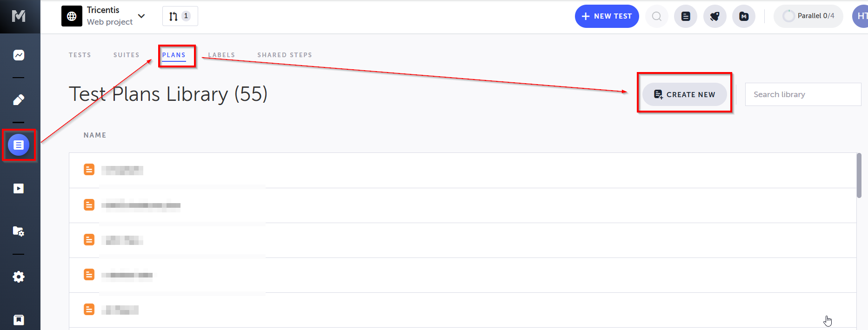This screenshot has width=868, height=330.
Task: Open the Shared Steps tab
Action: pos(285,55)
